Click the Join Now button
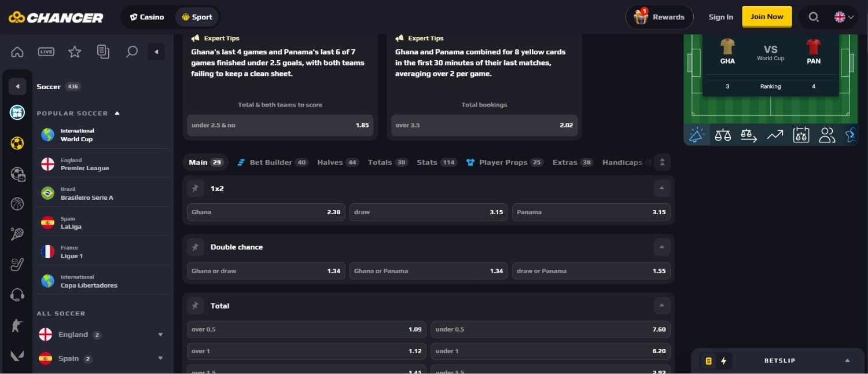Image resolution: width=868 pixels, height=374 pixels. [x=767, y=17]
